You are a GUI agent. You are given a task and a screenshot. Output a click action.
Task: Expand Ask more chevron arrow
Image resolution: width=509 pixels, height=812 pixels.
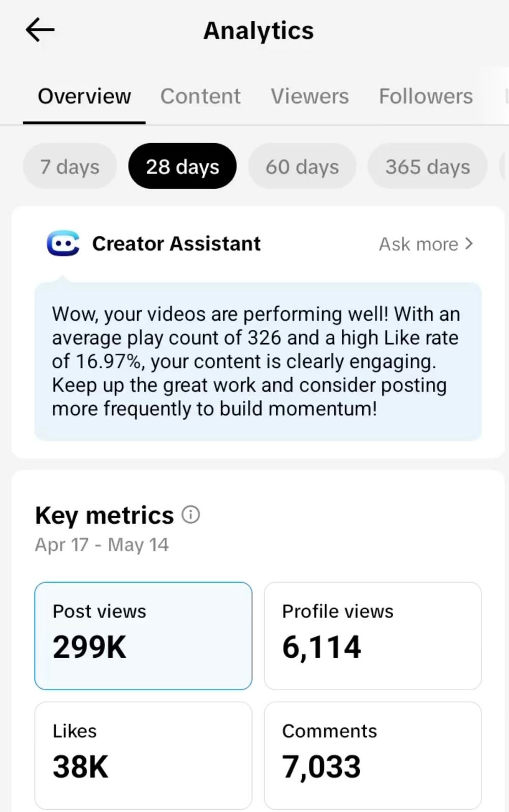click(469, 244)
